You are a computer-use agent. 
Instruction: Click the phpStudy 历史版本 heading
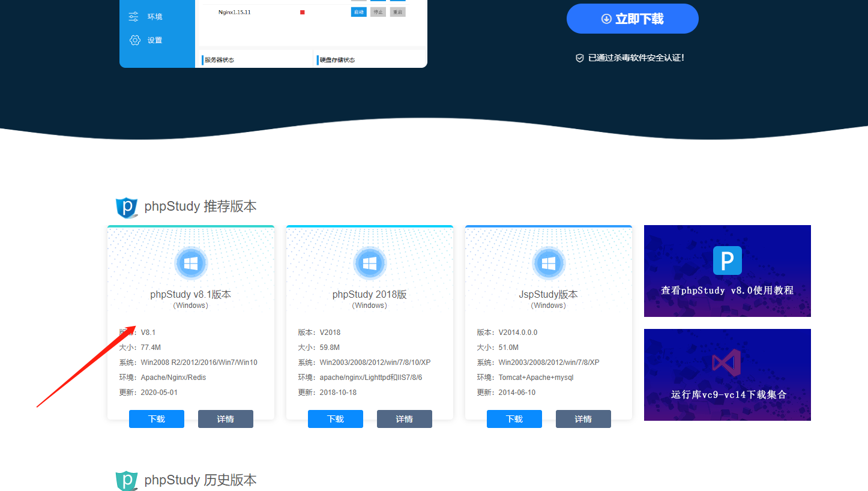[200, 480]
